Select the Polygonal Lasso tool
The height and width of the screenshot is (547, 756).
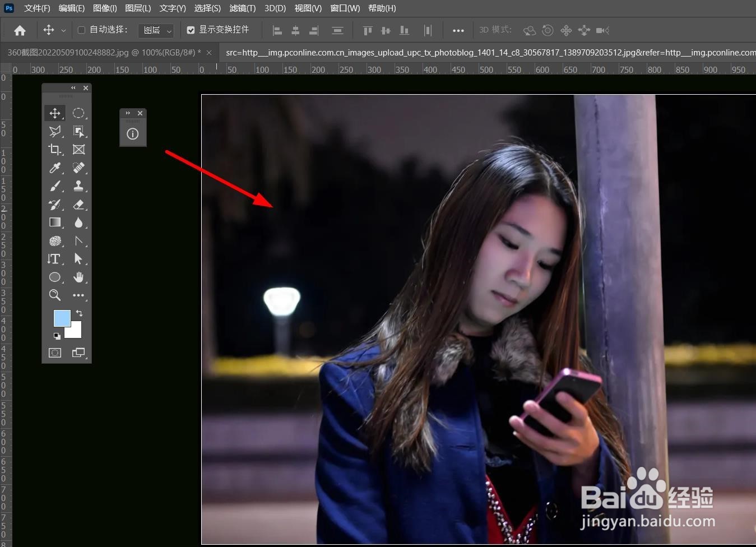tap(55, 131)
